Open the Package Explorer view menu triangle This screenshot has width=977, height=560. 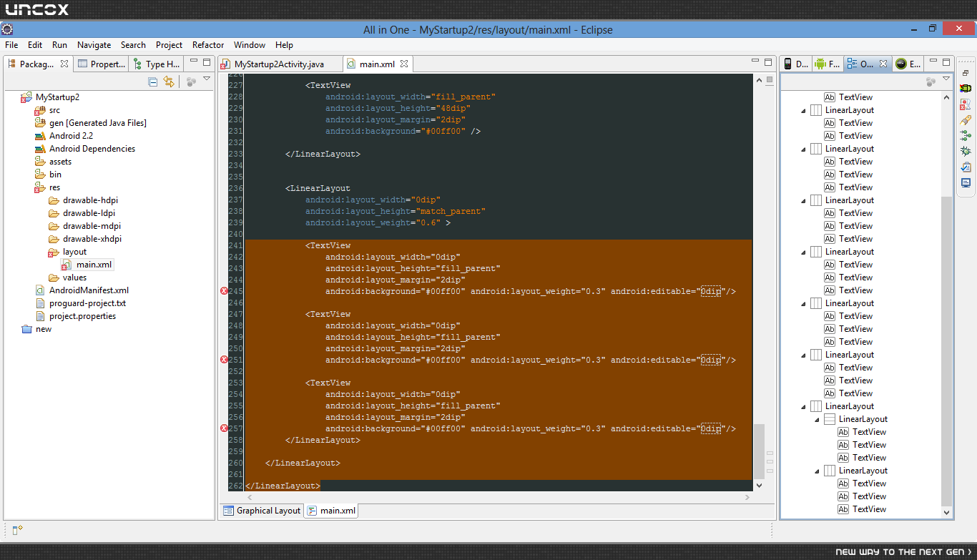coord(207,79)
